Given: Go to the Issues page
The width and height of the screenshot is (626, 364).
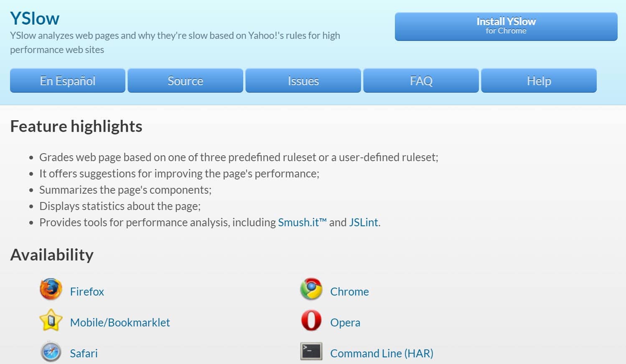Looking at the screenshot, I should coord(303,81).
